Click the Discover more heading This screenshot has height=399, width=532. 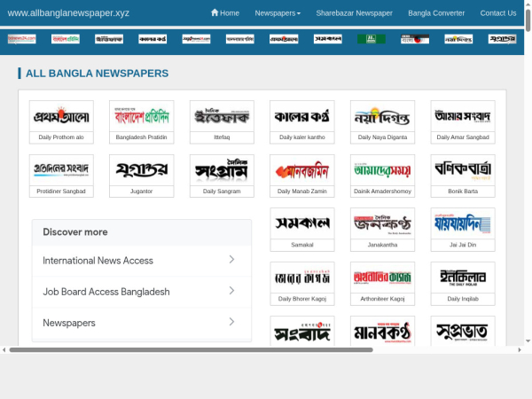(75, 232)
